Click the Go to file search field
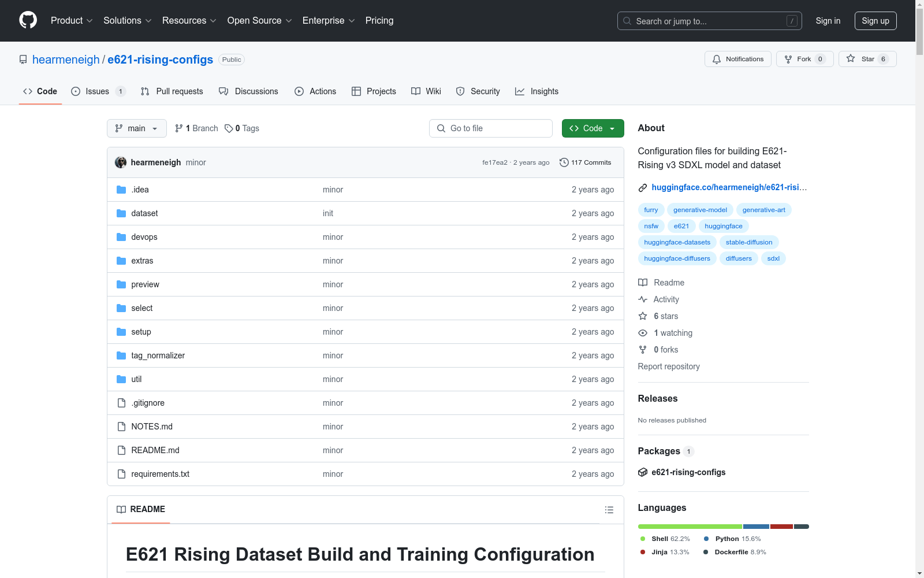The image size is (924, 578). tap(491, 128)
